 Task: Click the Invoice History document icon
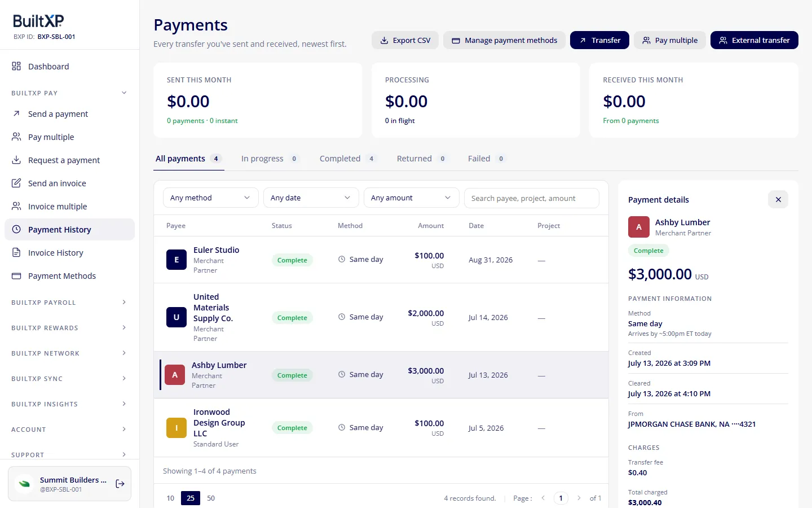point(16,252)
